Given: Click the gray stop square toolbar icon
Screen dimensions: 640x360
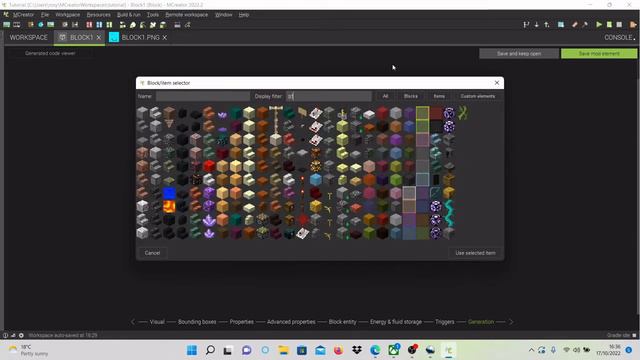Looking at the screenshot, I should pyautogui.click(x=619, y=24).
